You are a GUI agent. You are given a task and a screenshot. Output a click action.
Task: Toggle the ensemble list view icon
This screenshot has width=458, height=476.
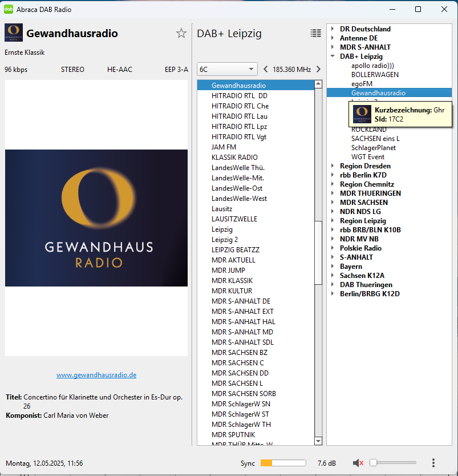coord(315,33)
